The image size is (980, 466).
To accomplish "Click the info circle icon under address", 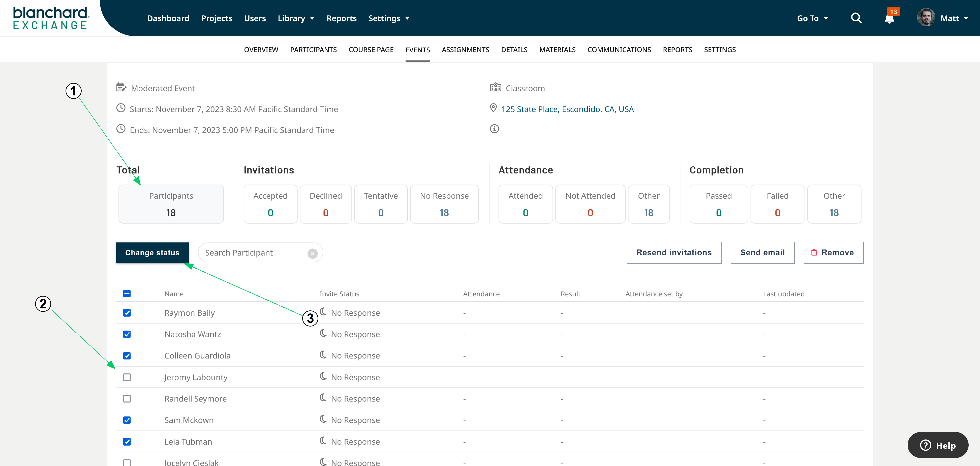I will 494,129.
